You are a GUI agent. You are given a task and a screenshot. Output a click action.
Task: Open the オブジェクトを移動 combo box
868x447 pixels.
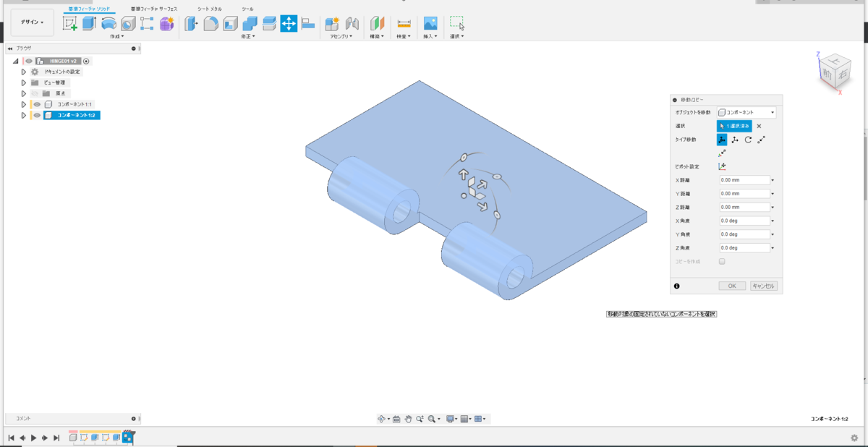click(746, 112)
